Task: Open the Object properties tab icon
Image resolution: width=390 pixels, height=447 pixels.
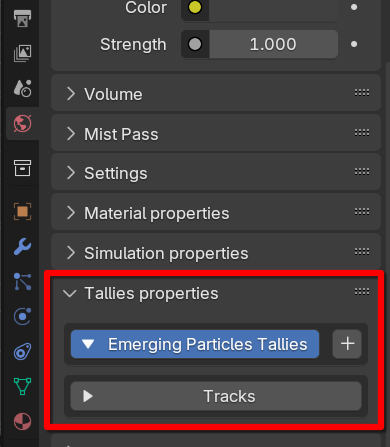Action: pos(22,211)
